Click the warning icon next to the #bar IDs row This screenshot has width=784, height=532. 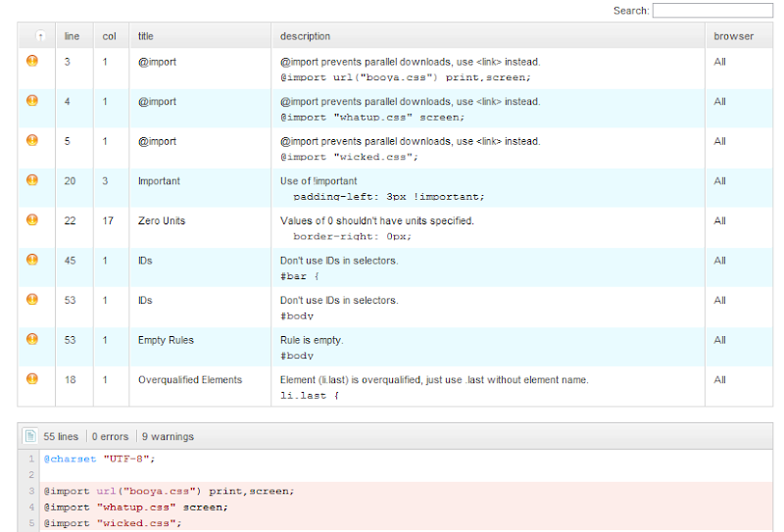[32, 260]
